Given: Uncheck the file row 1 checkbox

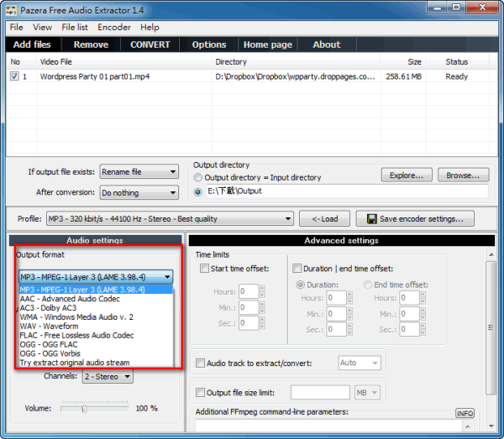Looking at the screenshot, I should click(14, 76).
